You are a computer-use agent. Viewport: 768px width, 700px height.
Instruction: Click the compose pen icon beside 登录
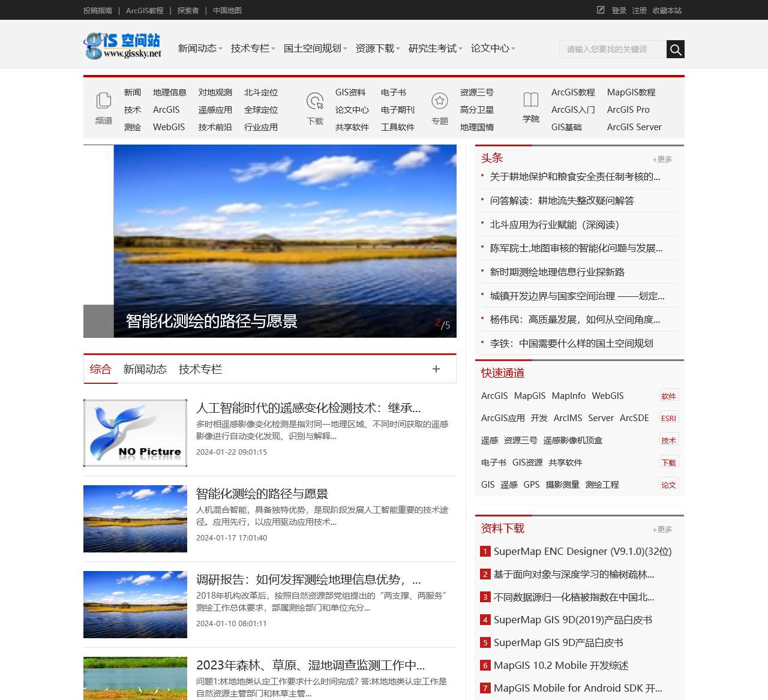600,10
